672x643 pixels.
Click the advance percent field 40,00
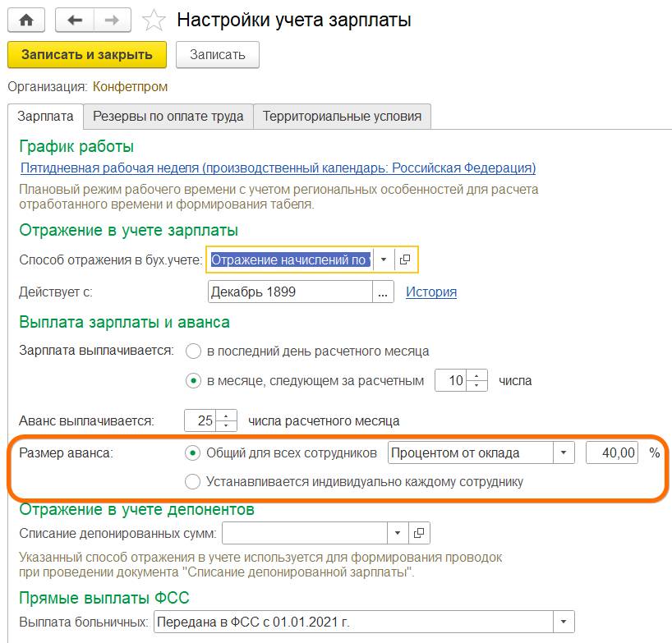point(612,452)
